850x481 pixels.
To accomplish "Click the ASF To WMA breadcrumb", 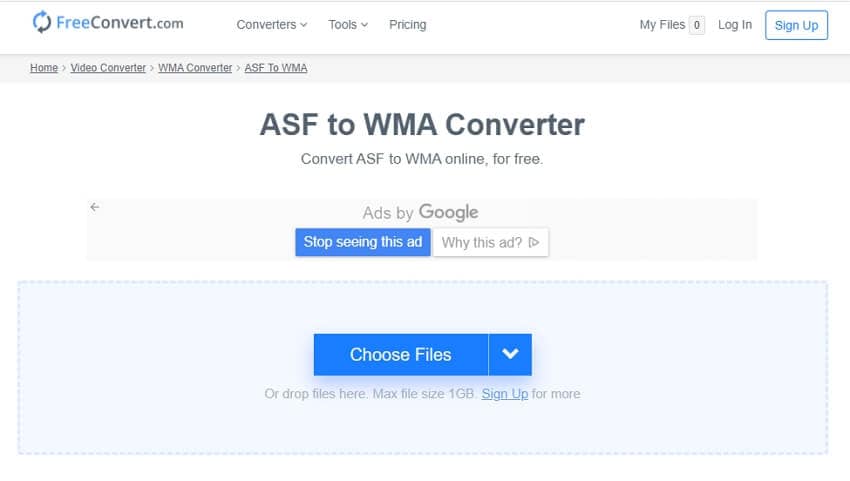I will (x=276, y=68).
